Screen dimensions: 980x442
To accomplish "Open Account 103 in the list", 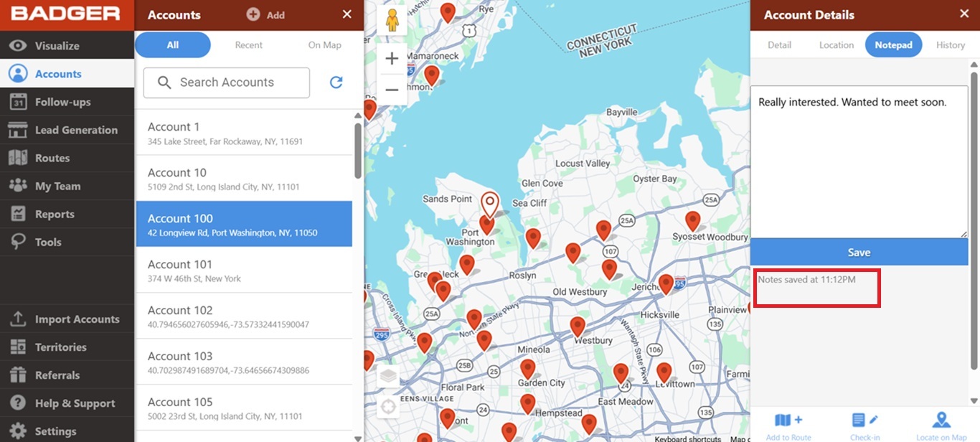I will [x=244, y=362].
